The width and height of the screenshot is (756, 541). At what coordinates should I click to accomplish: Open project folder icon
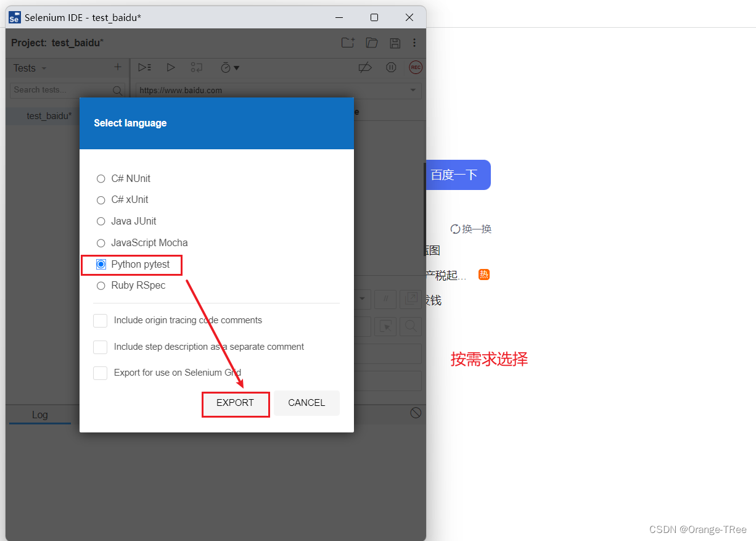[372, 43]
